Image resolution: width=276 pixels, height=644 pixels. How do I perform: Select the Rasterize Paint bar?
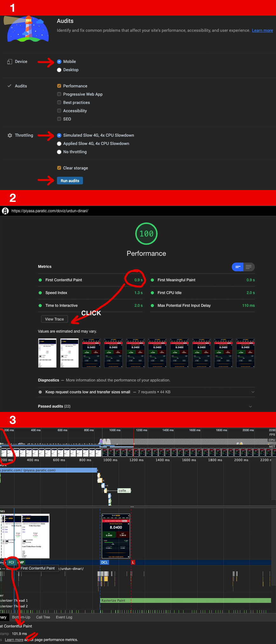click(186, 600)
